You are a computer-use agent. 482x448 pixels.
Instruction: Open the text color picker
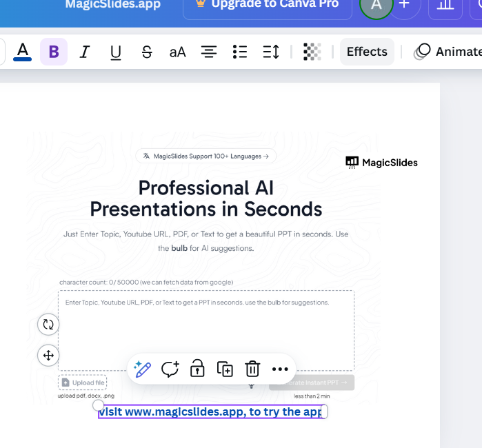click(x=23, y=52)
